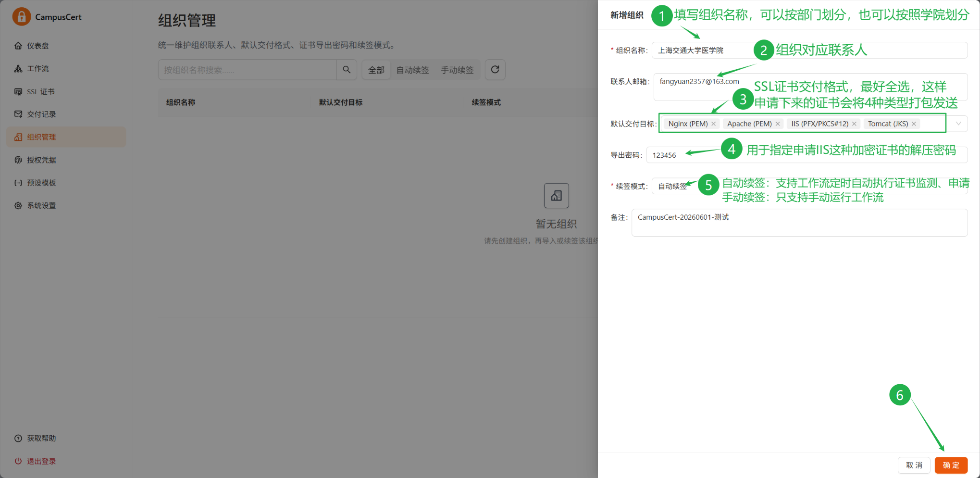Click the 取消 cancel button
Screen dimensions: 980x478
coord(914,465)
